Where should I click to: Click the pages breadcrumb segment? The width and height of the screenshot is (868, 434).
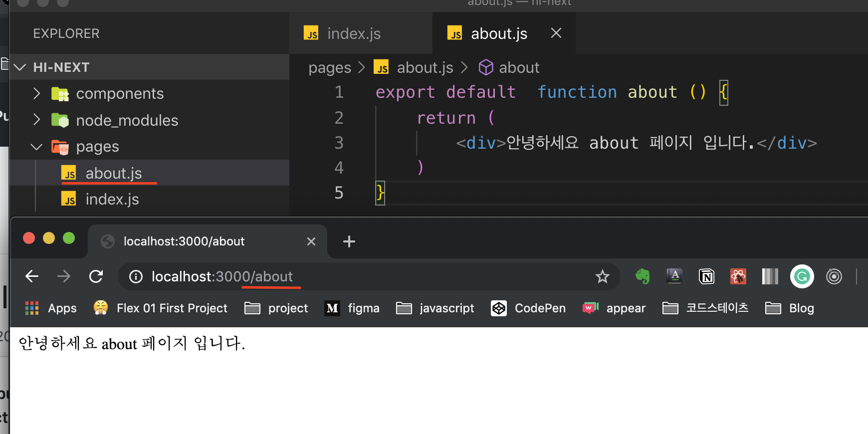tap(330, 67)
